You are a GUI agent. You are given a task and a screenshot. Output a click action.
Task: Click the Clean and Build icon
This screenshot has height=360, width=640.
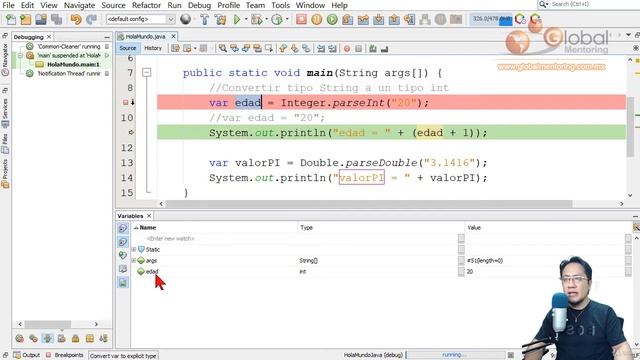click(220, 19)
